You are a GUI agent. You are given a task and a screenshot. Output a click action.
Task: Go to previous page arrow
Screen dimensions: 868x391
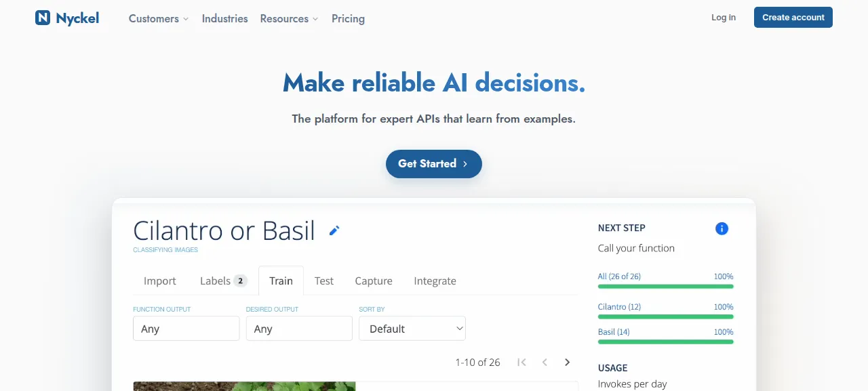click(x=545, y=363)
